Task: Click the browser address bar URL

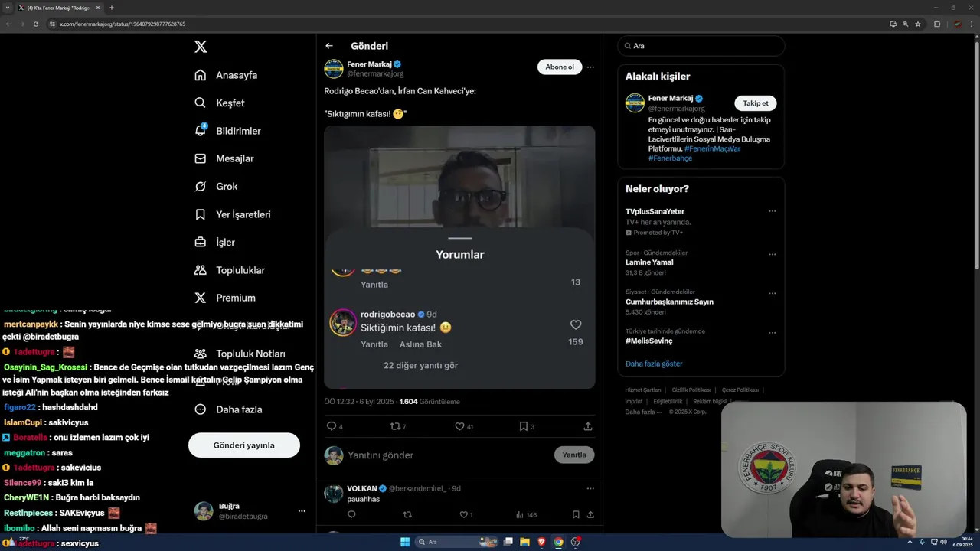Action: coord(122,24)
